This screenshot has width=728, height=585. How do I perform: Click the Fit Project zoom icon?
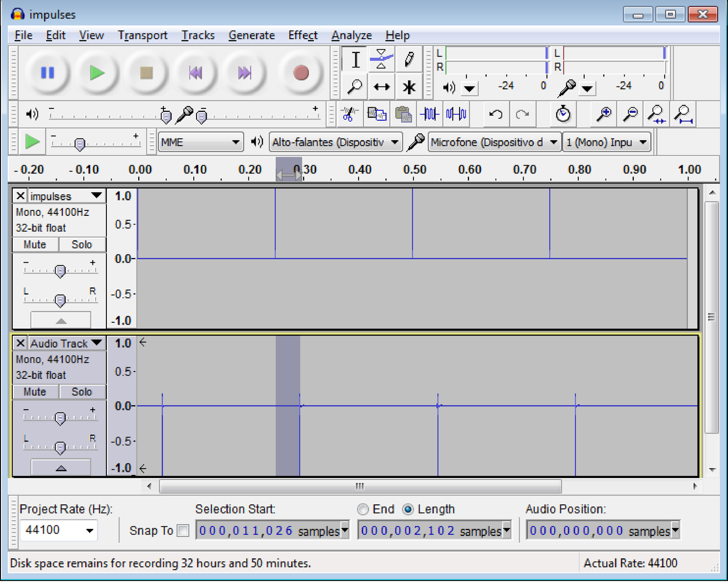(x=683, y=114)
